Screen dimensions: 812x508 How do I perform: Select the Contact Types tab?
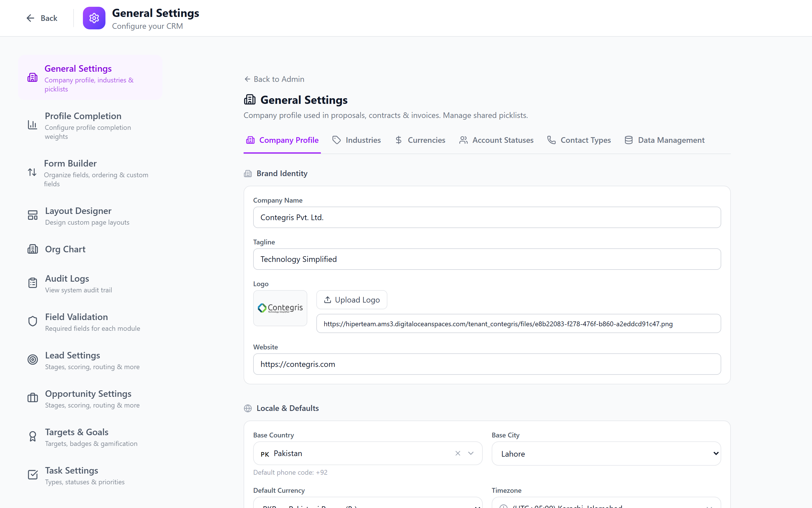pos(579,140)
